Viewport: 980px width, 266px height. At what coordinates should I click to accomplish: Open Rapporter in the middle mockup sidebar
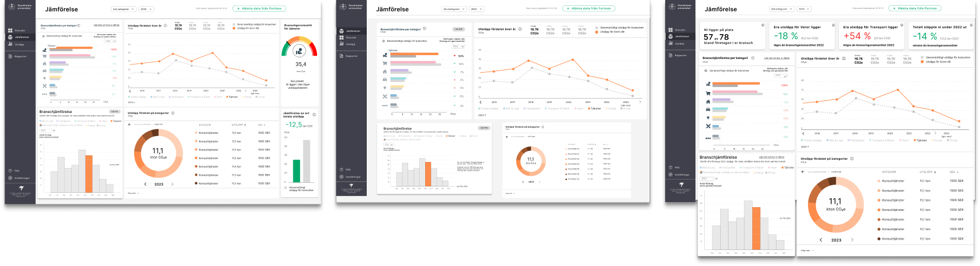pos(348,56)
